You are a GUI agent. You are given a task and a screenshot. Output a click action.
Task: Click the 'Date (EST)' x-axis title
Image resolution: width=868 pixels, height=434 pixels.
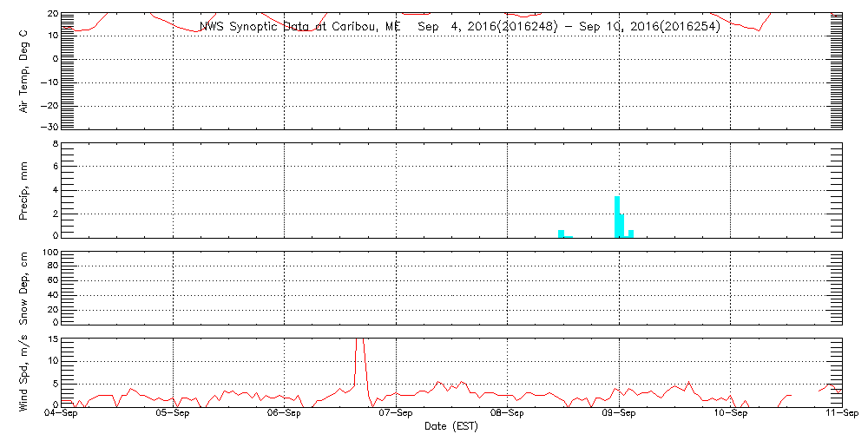click(450, 426)
